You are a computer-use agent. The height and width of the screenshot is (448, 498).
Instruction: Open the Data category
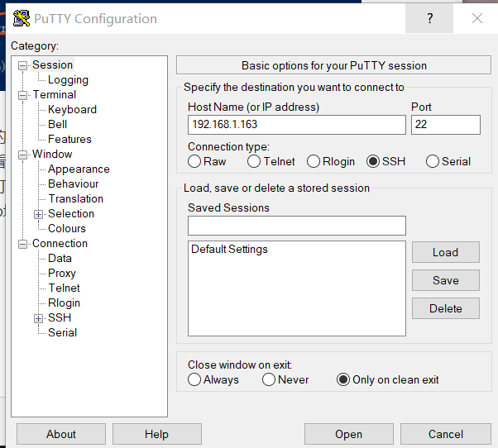pos(60,258)
